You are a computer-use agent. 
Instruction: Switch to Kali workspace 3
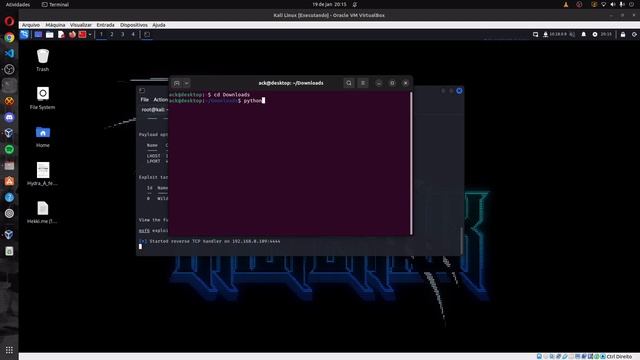coord(122,35)
